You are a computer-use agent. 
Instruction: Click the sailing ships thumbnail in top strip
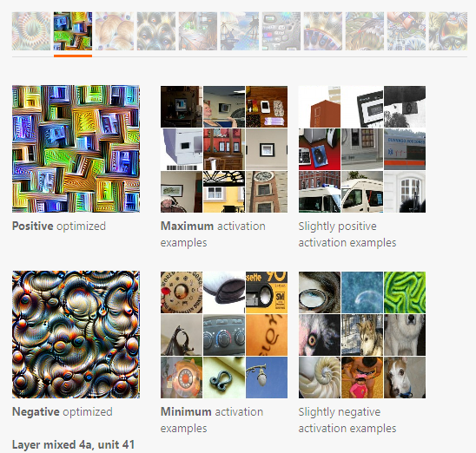pyautogui.click(x=240, y=31)
